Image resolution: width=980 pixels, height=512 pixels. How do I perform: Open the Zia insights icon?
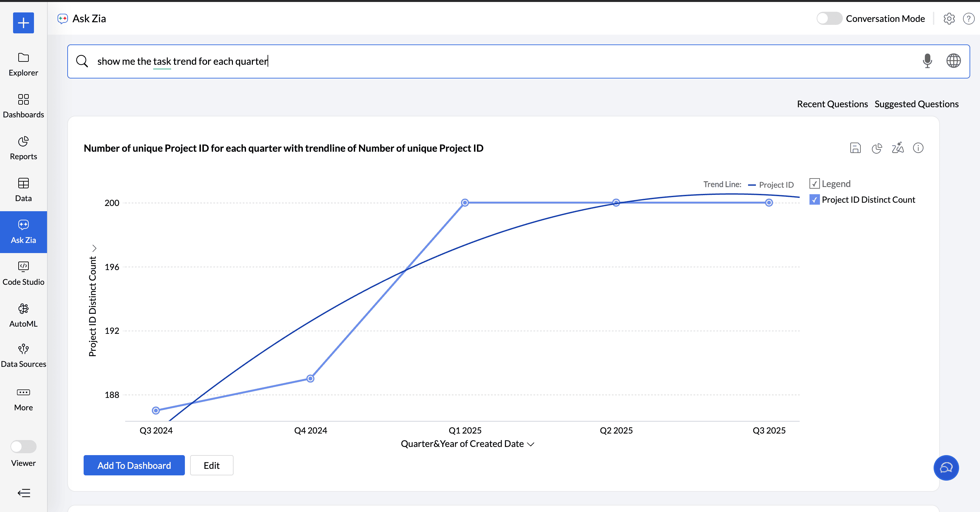click(897, 148)
